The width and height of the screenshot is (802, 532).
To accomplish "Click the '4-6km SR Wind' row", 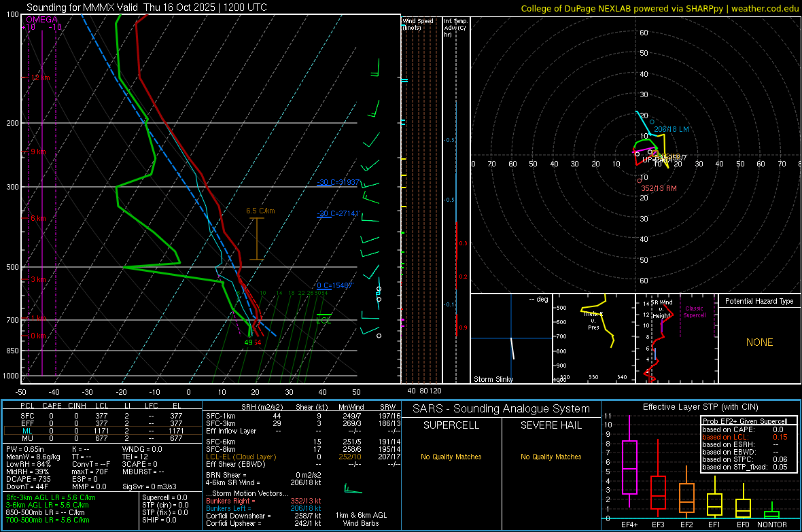I will coord(264,482).
